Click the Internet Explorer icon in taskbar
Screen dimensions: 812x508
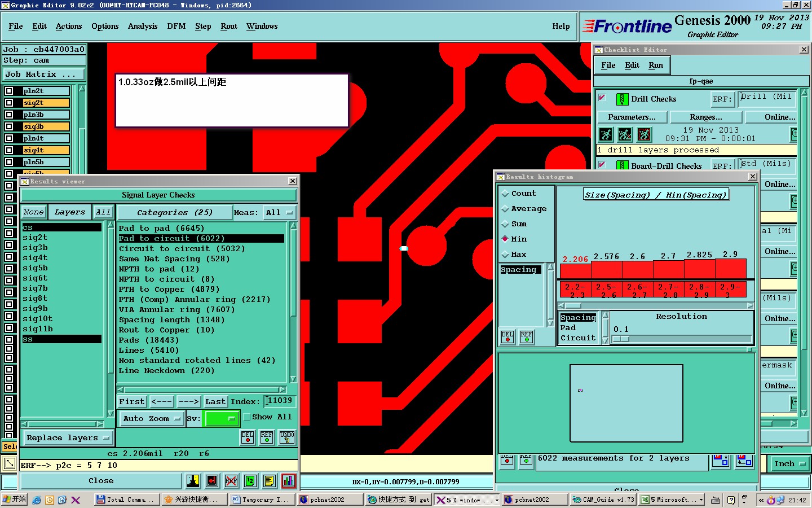point(37,500)
